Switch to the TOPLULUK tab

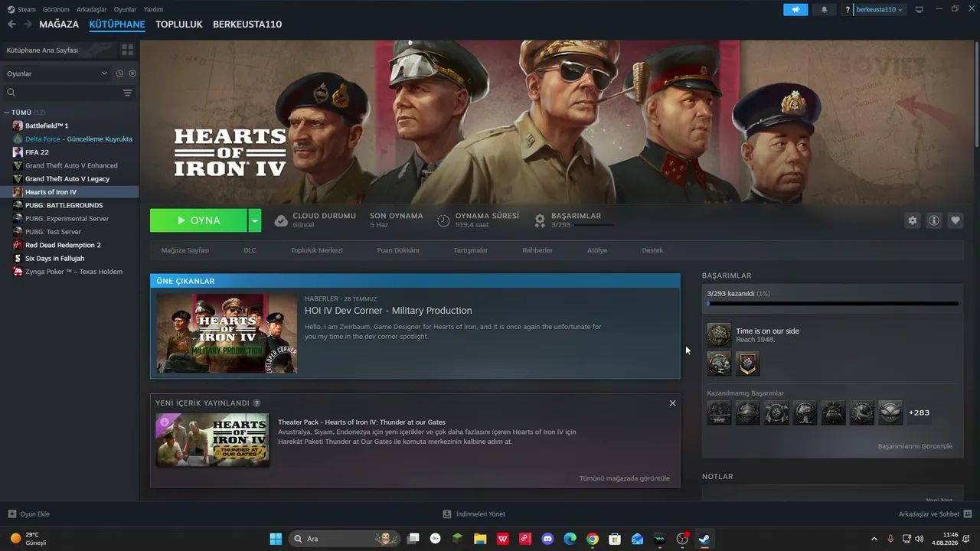tap(179, 24)
